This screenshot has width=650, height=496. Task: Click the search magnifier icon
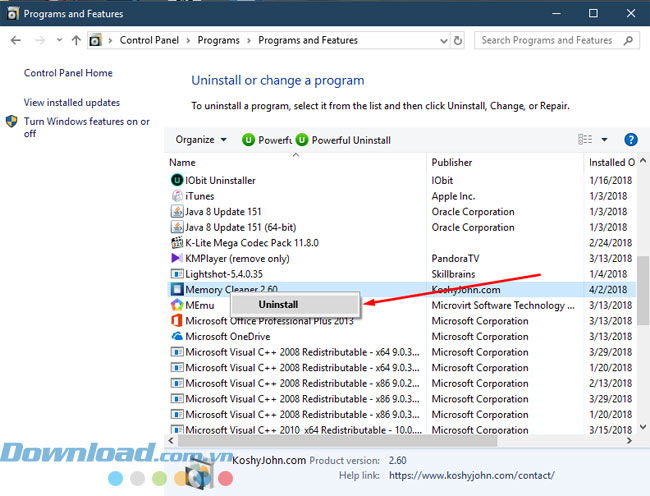pos(628,40)
